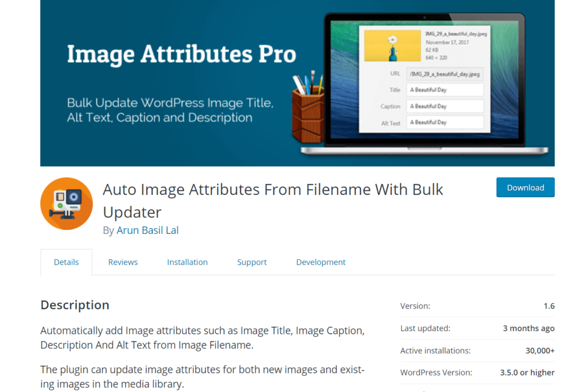Image resolution: width=588 pixels, height=392 pixels.
Task: Click the 'Active installations:' label
Action: (435, 350)
